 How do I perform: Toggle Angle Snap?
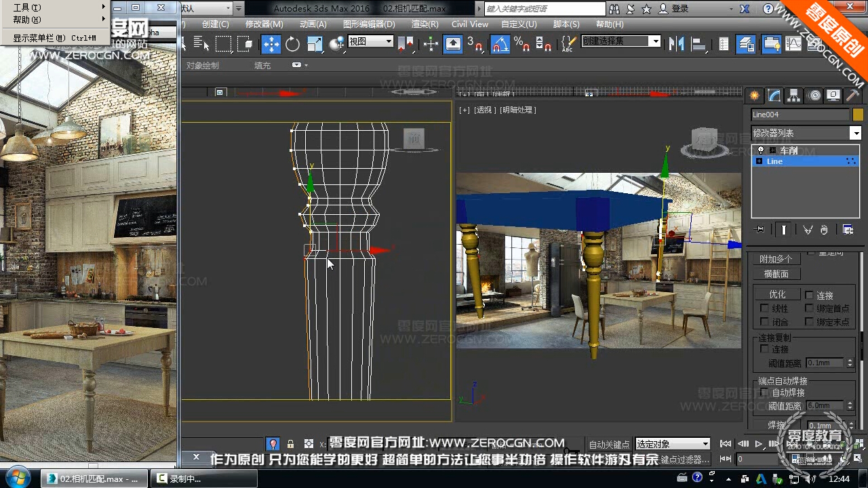click(500, 45)
